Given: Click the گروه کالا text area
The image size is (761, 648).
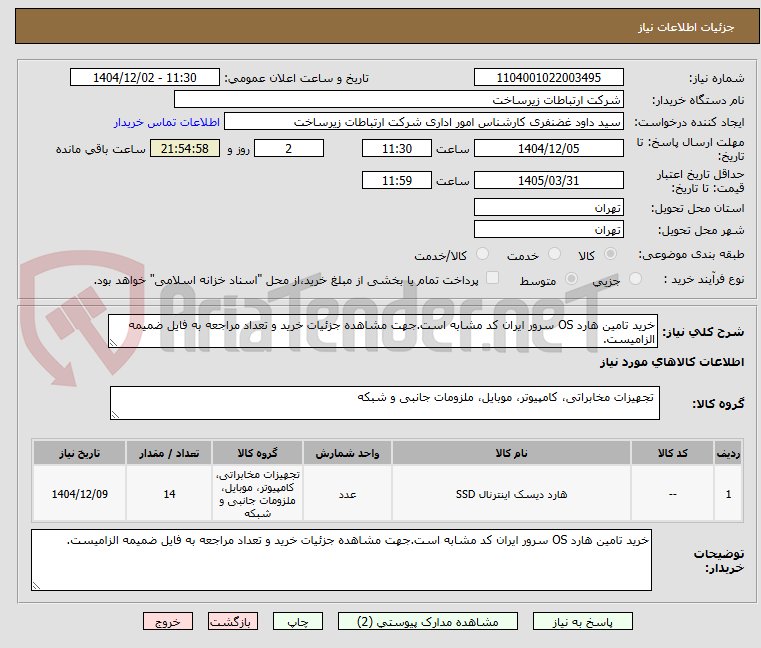Looking at the screenshot, I should coord(384,403).
